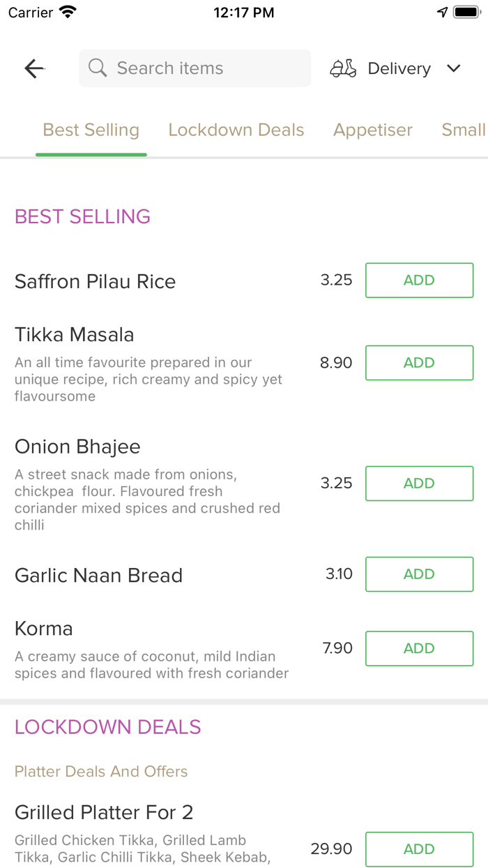Open the Platter Deals And Offers section
This screenshot has width=488, height=868.
click(x=100, y=771)
